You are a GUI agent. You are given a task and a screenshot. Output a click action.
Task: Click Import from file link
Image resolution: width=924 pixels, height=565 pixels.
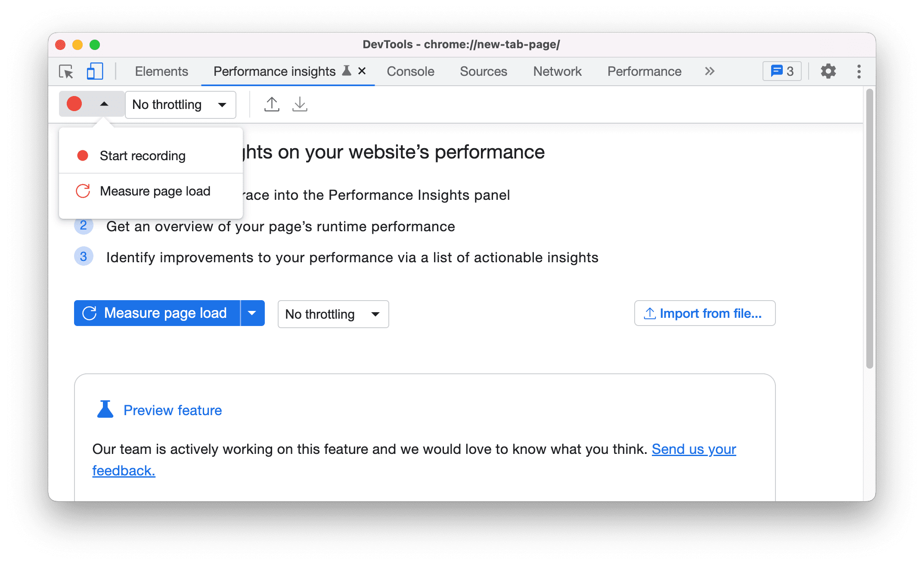702,314
